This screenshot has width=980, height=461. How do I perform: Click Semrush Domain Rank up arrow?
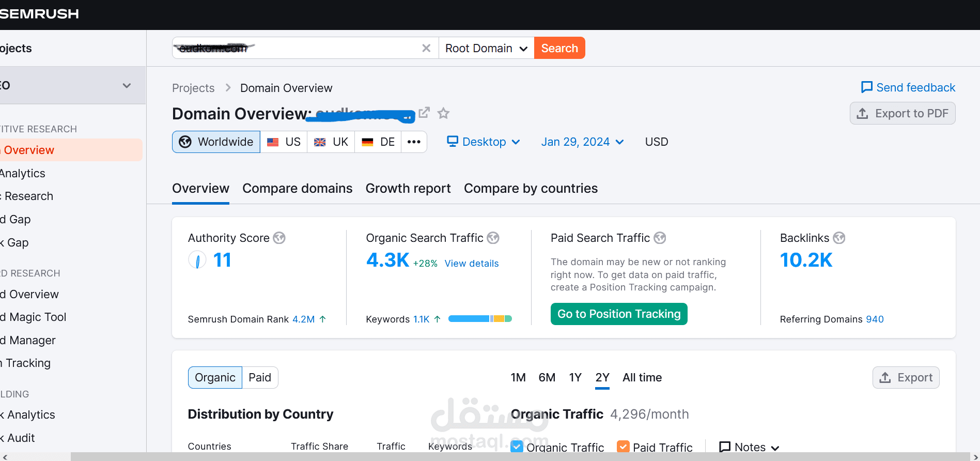pos(322,319)
